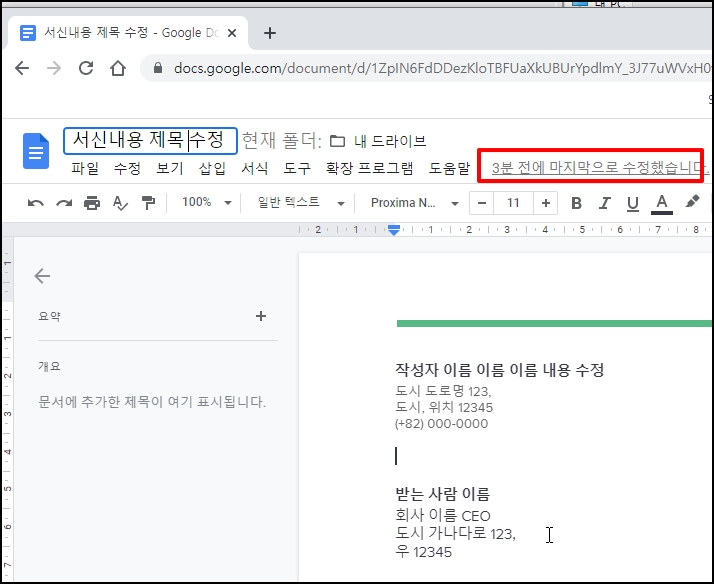Increase font size with plus button

(x=546, y=203)
